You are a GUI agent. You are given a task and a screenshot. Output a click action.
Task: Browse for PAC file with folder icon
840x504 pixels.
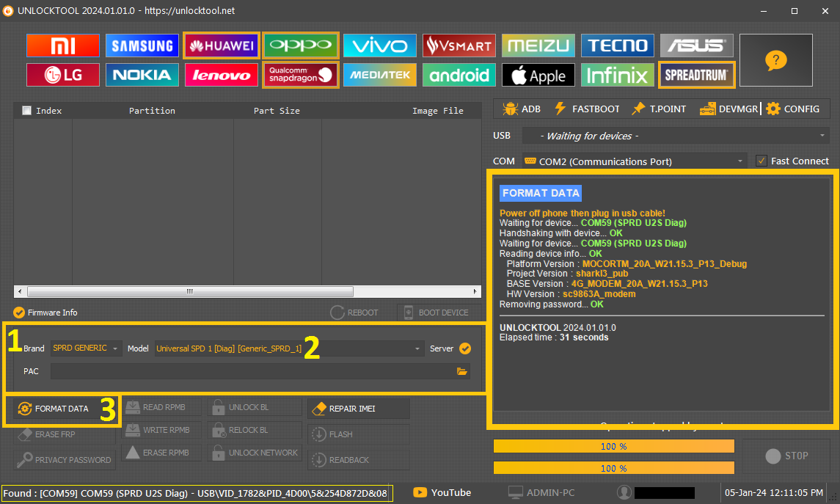coord(461,371)
